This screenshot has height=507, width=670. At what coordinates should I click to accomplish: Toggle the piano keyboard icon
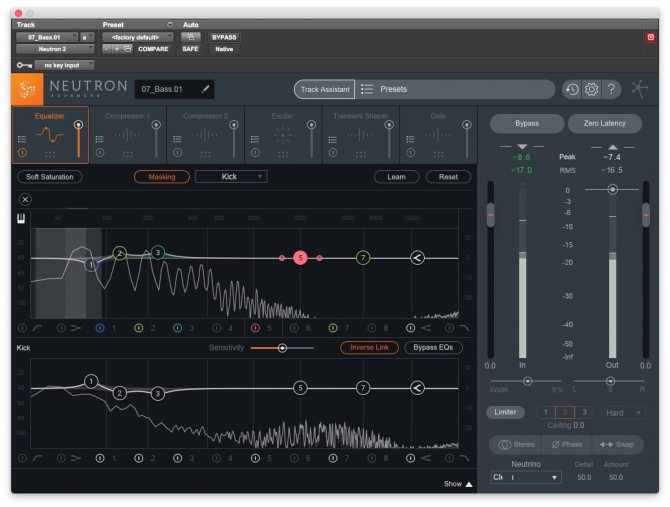[x=21, y=219]
